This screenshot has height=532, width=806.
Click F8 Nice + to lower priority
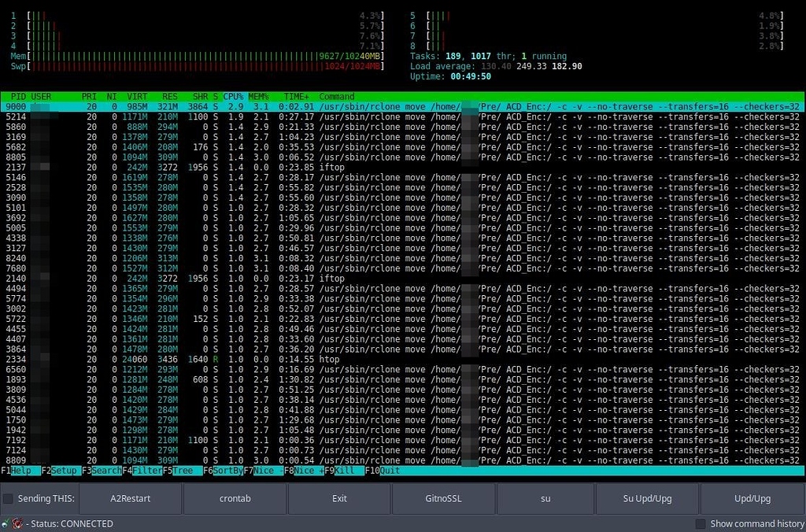click(304, 471)
